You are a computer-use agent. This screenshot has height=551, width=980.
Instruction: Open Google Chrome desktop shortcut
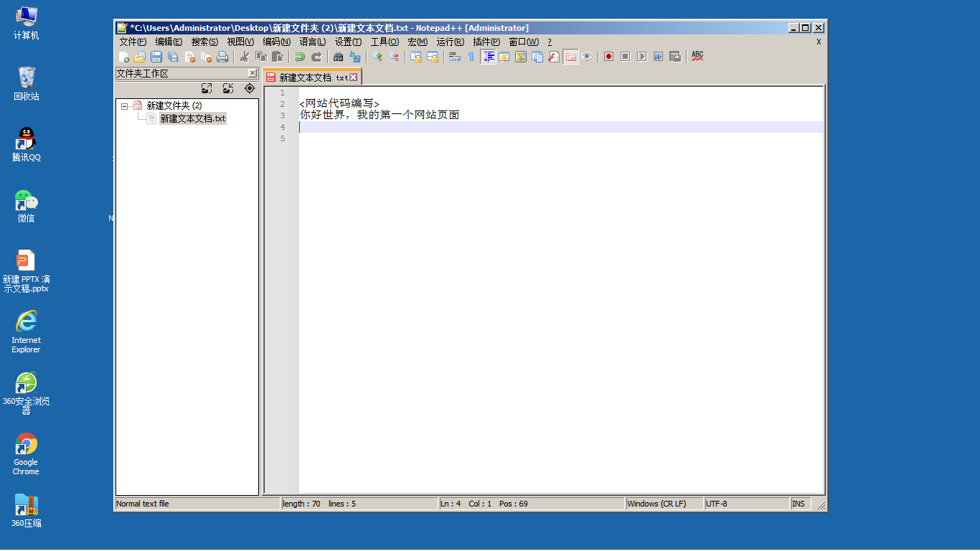[x=26, y=454]
